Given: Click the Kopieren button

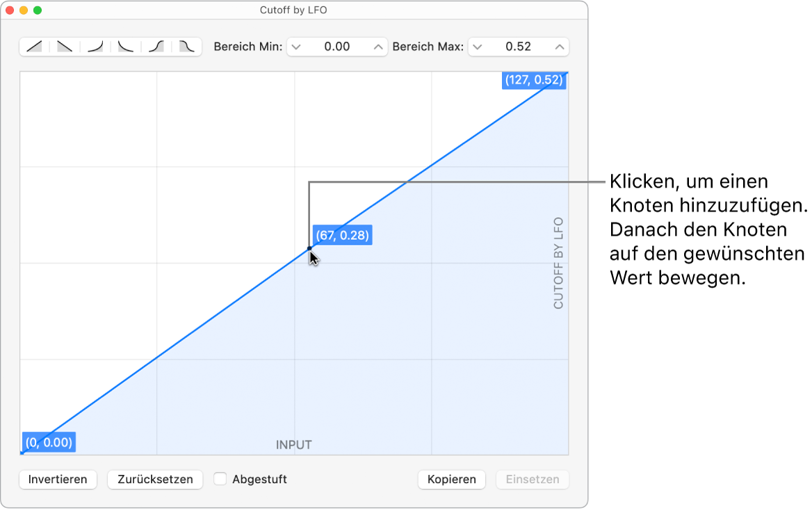Looking at the screenshot, I should [x=452, y=479].
